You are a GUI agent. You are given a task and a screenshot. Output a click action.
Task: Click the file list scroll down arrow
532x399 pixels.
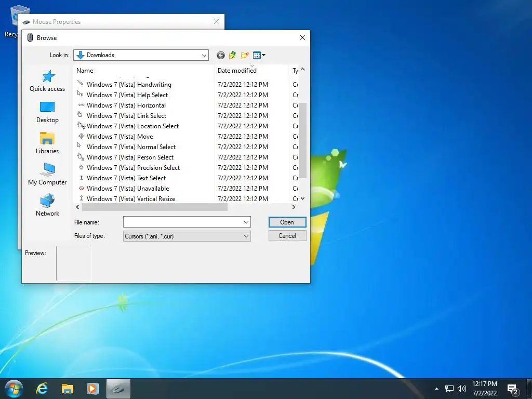click(303, 198)
